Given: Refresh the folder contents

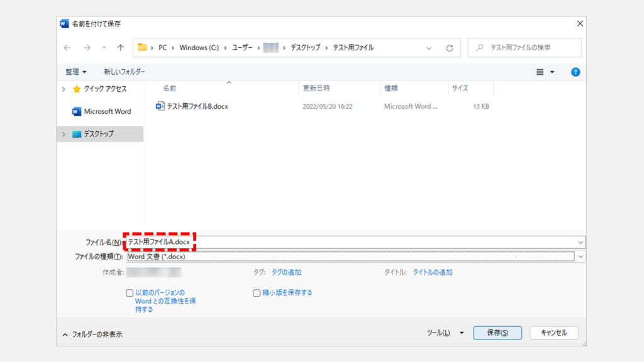Looking at the screenshot, I should [449, 48].
